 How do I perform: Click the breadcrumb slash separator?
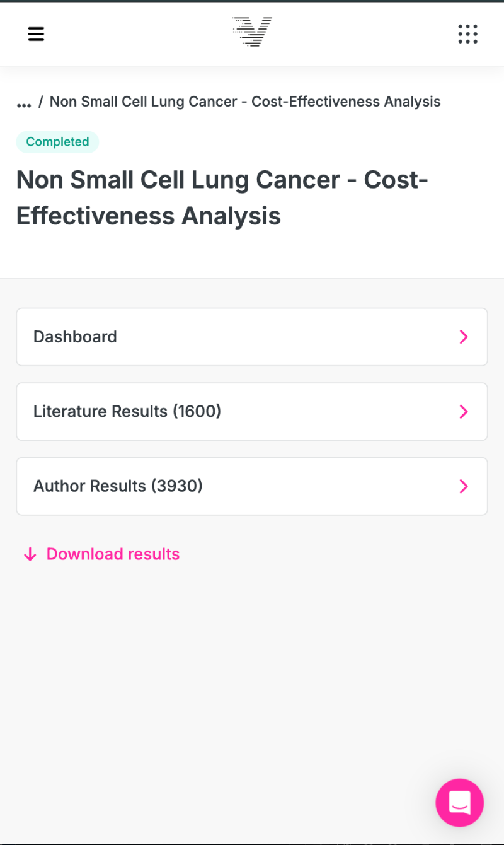41,102
